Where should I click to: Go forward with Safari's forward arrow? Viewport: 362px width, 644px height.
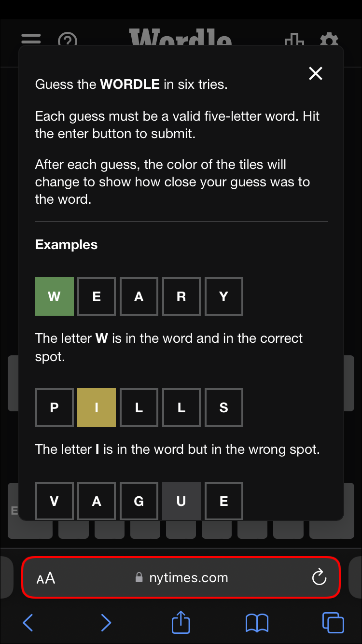coord(106,623)
